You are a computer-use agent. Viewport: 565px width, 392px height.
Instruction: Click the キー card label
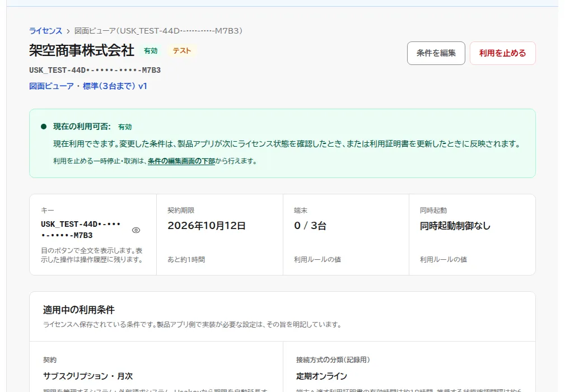(47, 211)
